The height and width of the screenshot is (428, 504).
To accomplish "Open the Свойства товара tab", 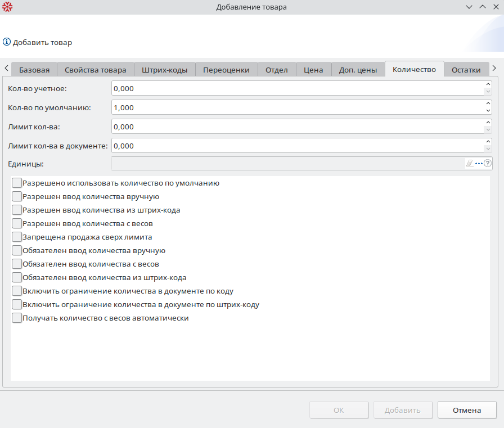I will pyautogui.click(x=95, y=70).
